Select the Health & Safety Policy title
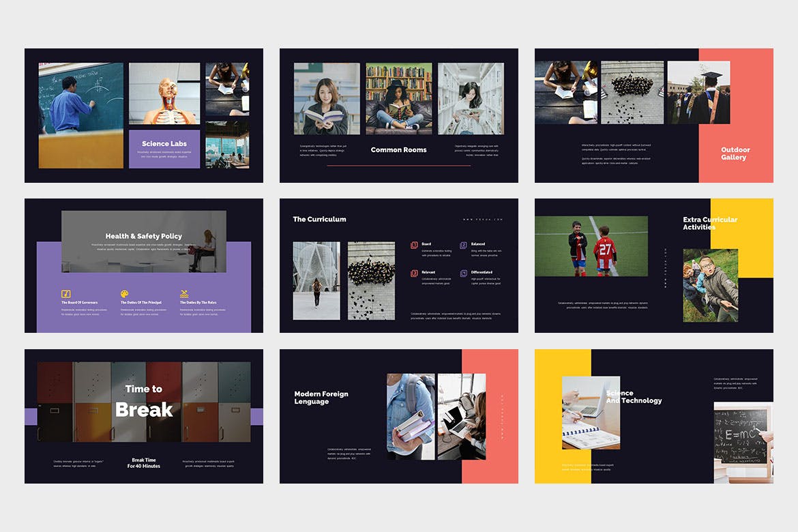Image resolution: width=798 pixels, height=532 pixels. 143,236
